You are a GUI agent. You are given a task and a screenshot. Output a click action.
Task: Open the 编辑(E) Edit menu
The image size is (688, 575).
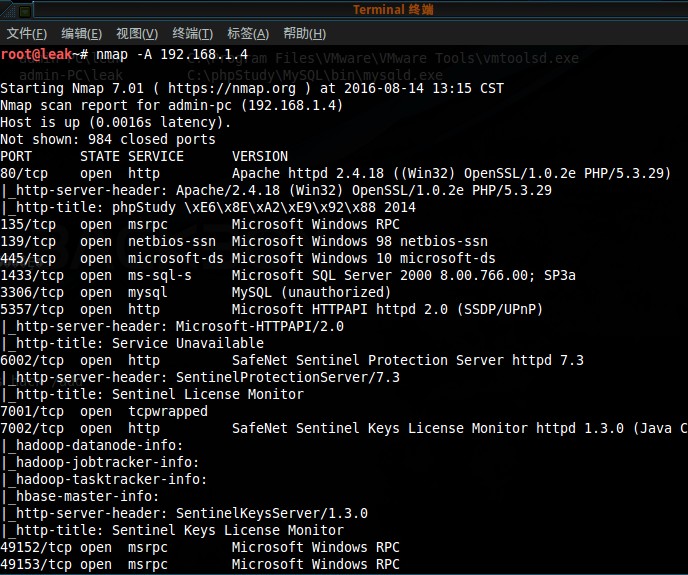coord(82,33)
